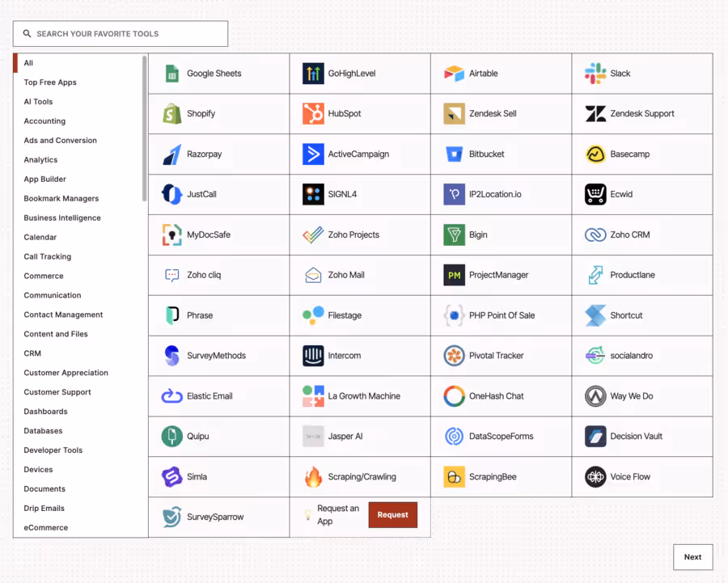Screen dimensions: 728x583
Task: Pick the Ecwid cart icon
Action: (x=595, y=194)
